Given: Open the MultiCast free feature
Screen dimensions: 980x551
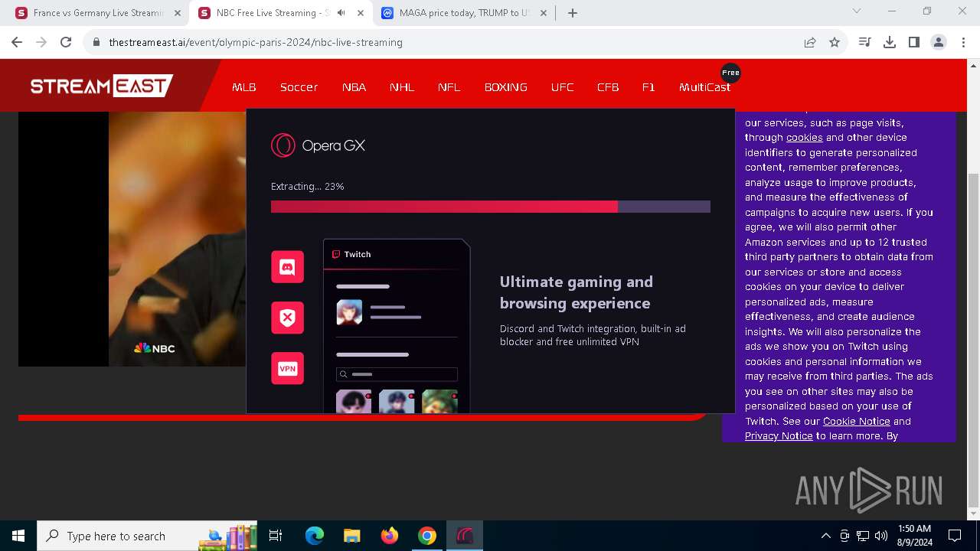Looking at the screenshot, I should [x=704, y=87].
